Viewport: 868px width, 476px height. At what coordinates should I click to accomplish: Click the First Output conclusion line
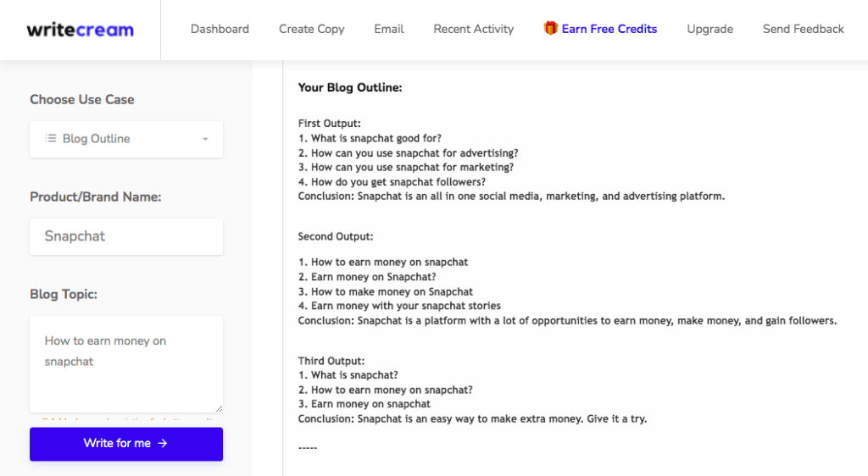point(511,196)
